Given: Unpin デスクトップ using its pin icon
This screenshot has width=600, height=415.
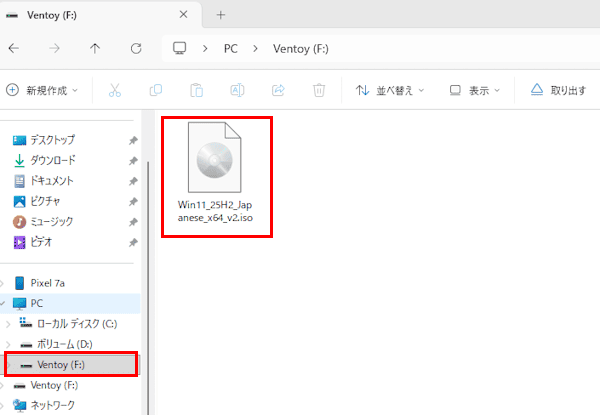Looking at the screenshot, I should [133, 140].
